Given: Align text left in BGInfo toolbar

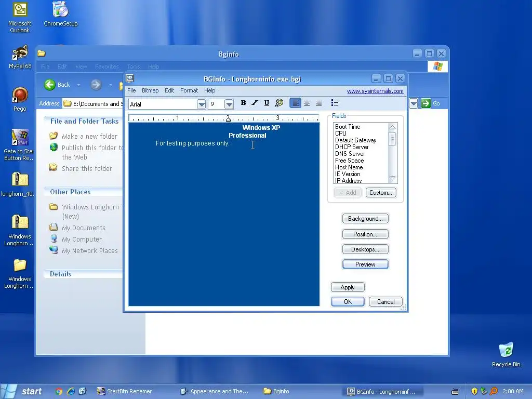Looking at the screenshot, I should [296, 103].
